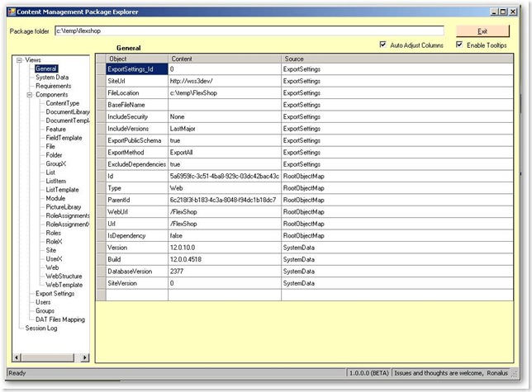The height and width of the screenshot is (392, 532).
Task: Open Users view in tree
Action: click(x=43, y=302)
